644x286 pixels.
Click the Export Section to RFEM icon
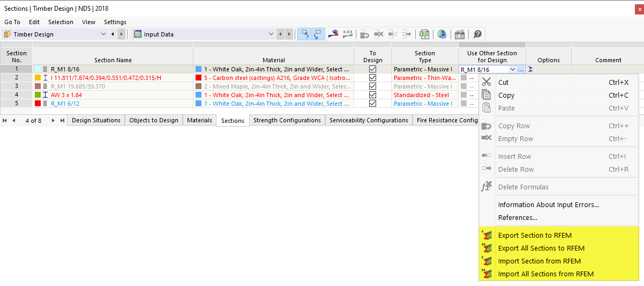(x=486, y=235)
